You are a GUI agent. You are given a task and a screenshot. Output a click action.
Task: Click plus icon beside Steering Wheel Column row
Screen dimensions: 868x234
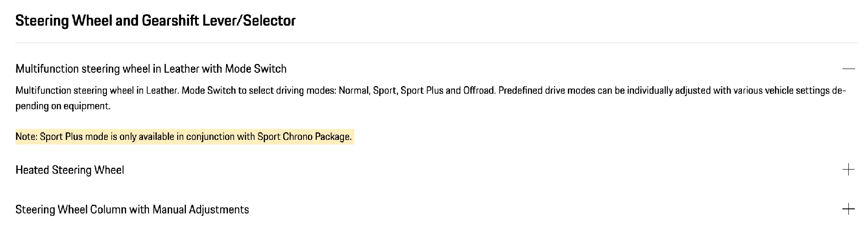[848, 209]
